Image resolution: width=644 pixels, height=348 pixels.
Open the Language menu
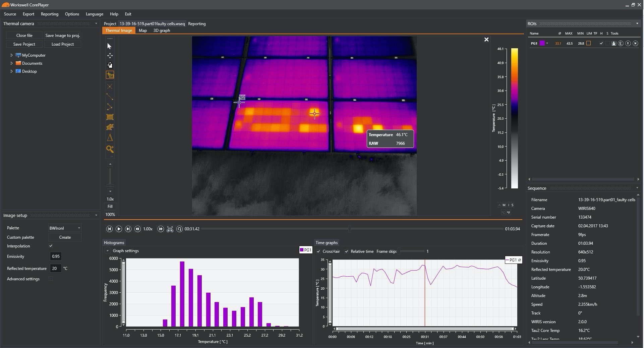(x=95, y=14)
